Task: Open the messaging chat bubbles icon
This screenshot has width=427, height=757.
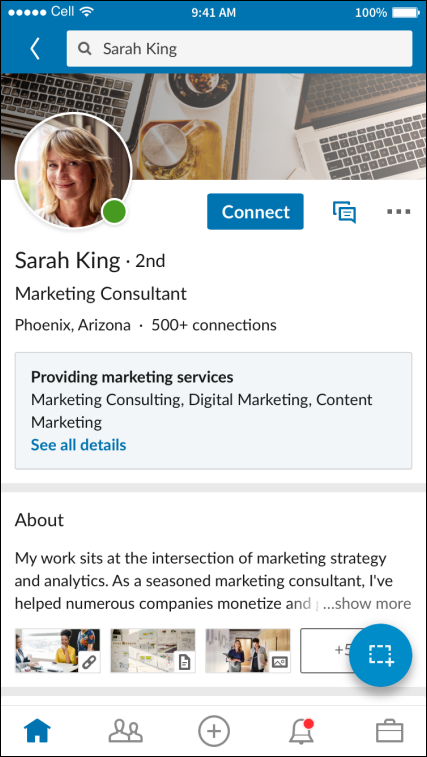Action: 344,212
